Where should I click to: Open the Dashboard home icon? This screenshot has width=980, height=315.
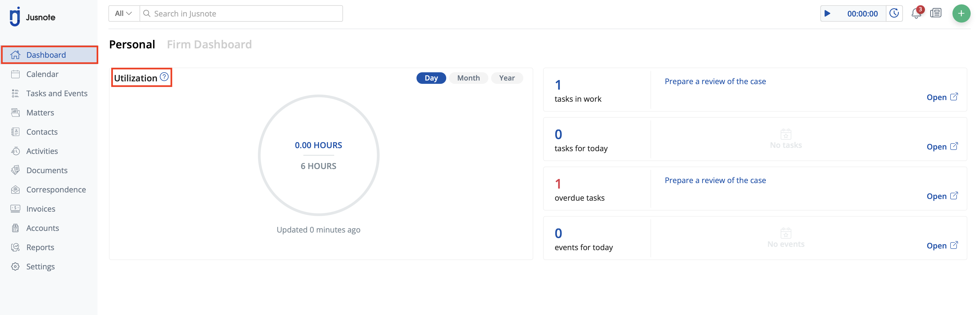click(15, 55)
